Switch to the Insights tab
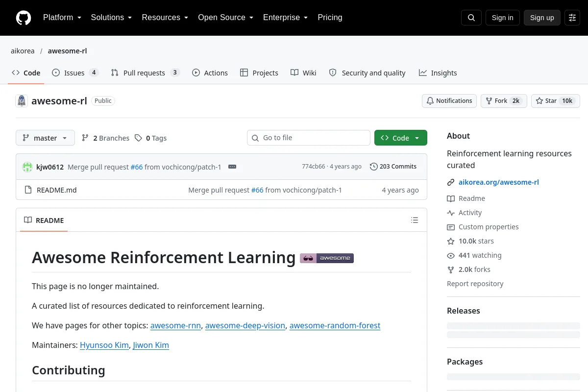This screenshot has width=588, height=392. pyautogui.click(x=438, y=73)
